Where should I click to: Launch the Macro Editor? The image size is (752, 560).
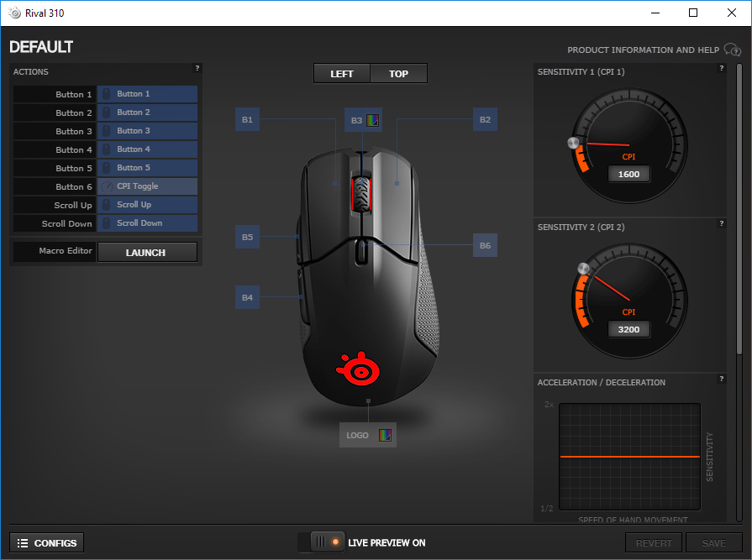(147, 252)
